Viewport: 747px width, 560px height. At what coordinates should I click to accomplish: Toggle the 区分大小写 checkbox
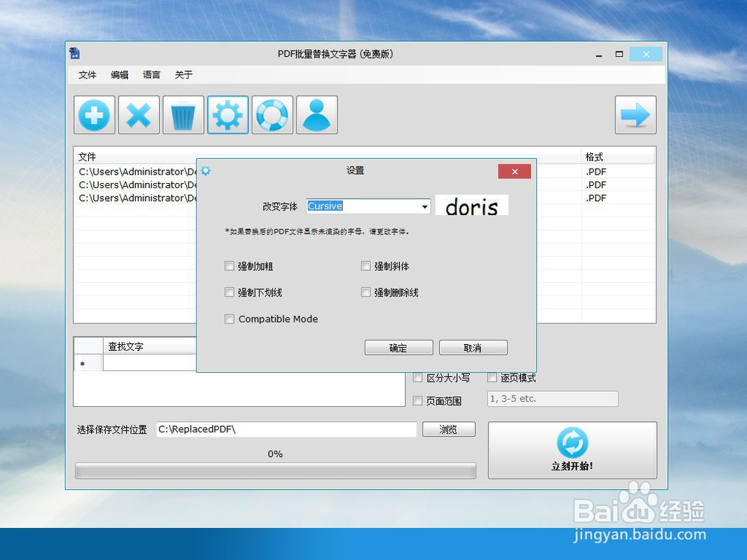click(x=418, y=378)
